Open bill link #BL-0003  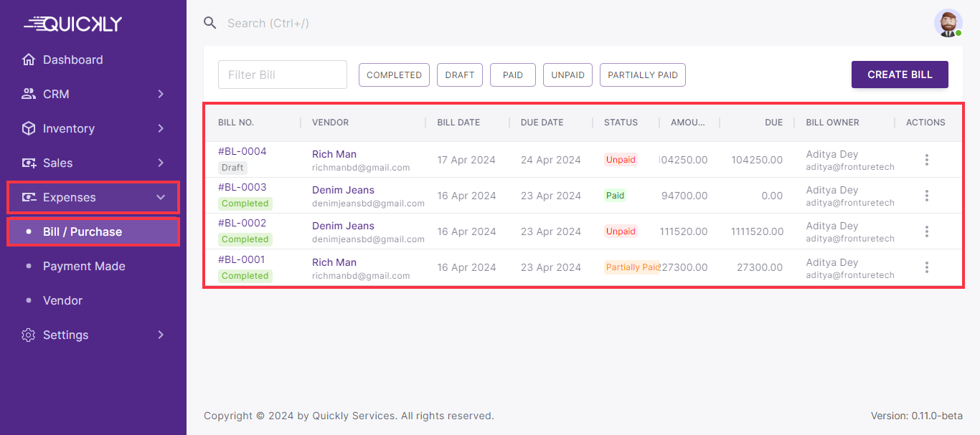point(242,187)
